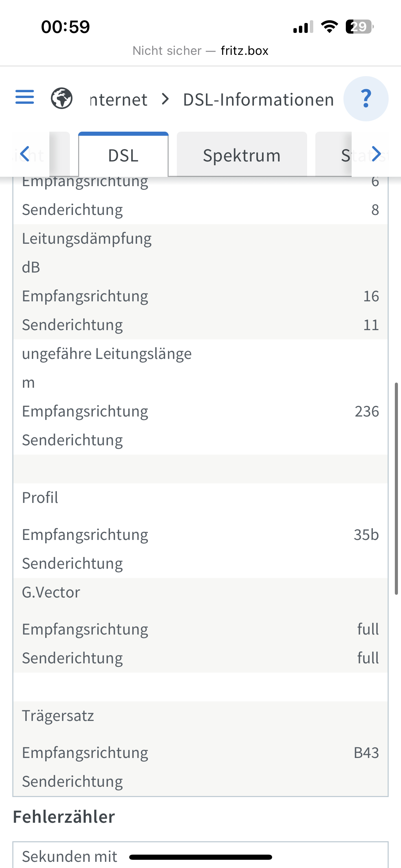Screen dimensions: 401x868
Task: Tap the fritz.box address bar
Action: 200,51
